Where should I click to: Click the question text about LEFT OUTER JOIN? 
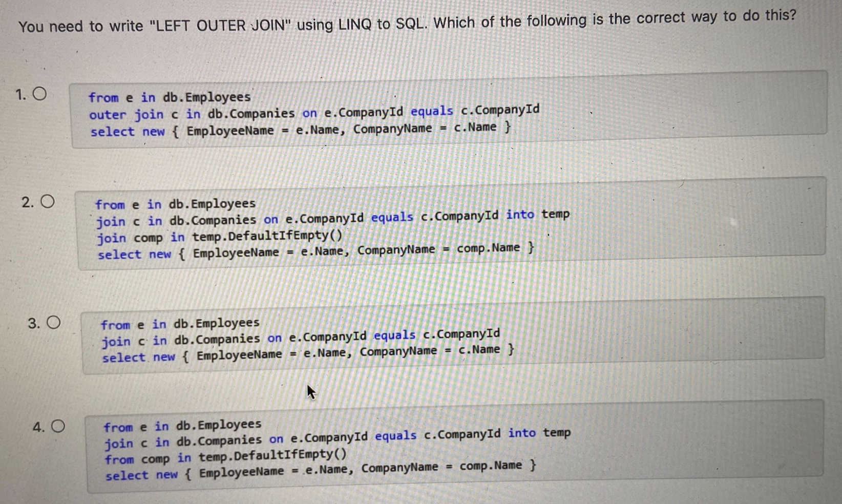(x=408, y=22)
